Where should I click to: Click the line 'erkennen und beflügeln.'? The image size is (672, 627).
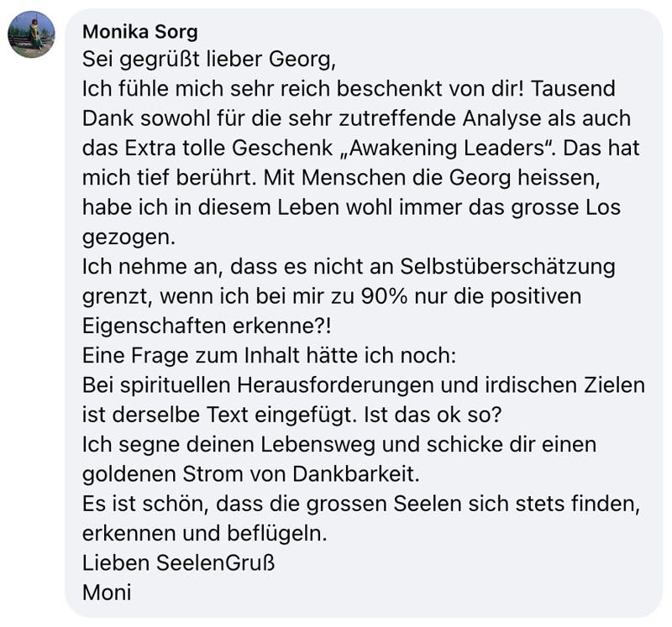click(204, 533)
